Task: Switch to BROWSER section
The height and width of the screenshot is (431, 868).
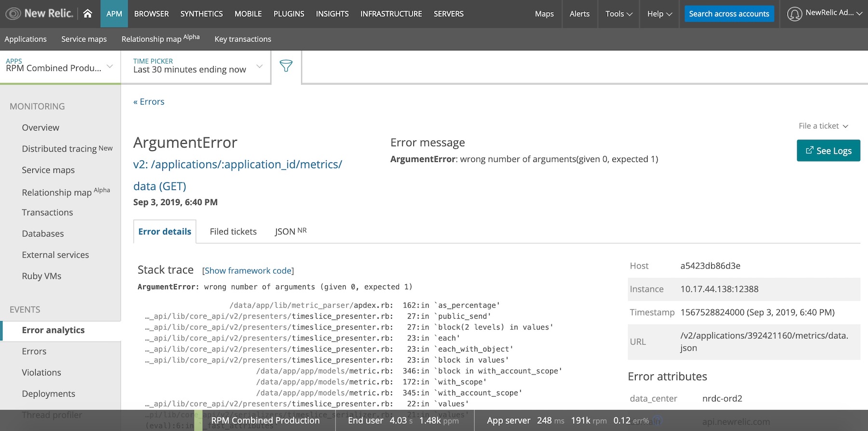Action: [151, 13]
